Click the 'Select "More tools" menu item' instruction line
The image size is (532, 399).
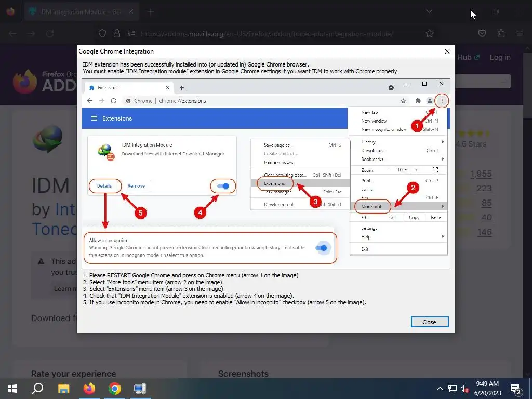[153, 282]
